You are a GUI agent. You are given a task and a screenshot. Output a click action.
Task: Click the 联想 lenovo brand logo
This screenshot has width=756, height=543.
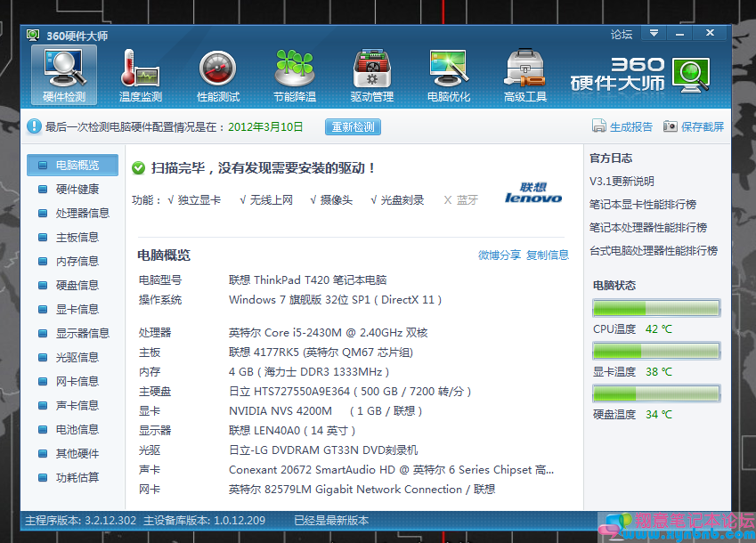click(533, 193)
